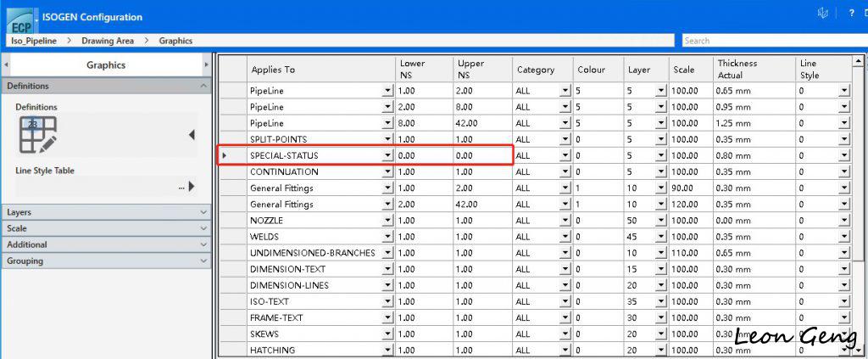Click Layer value 50 in NOZZLE row
The image size is (868, 359).
point(641,221)
